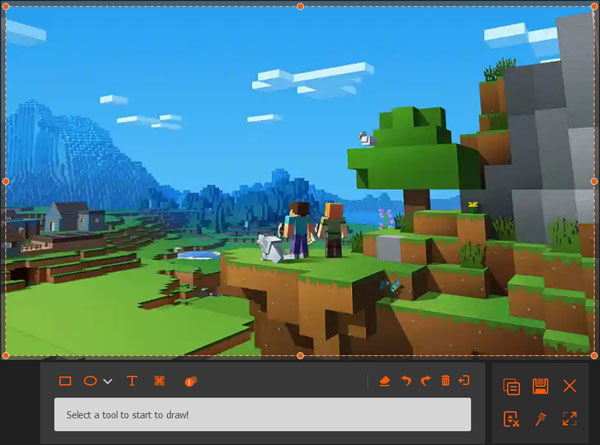Undo the last annotation
Image resolution: width=600 pixels, height=445 pixels.
click(x=406, y=381)
